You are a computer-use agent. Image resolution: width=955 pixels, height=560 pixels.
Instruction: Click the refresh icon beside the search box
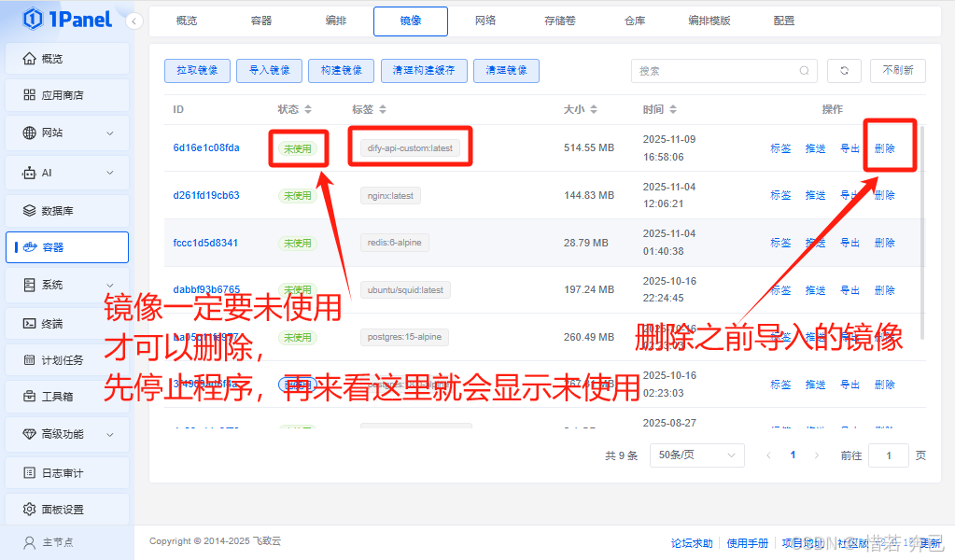(x=844, y=70)
